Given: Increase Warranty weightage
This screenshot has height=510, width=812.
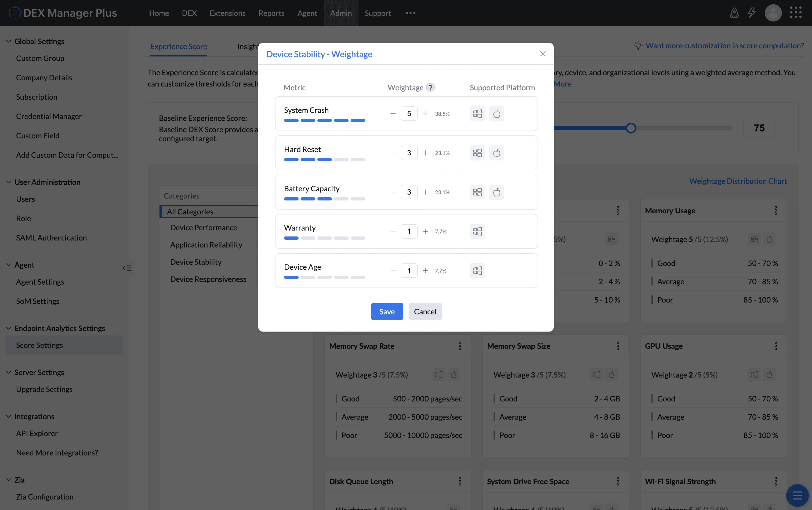Looking at the screenshot, I should [425, 231].
